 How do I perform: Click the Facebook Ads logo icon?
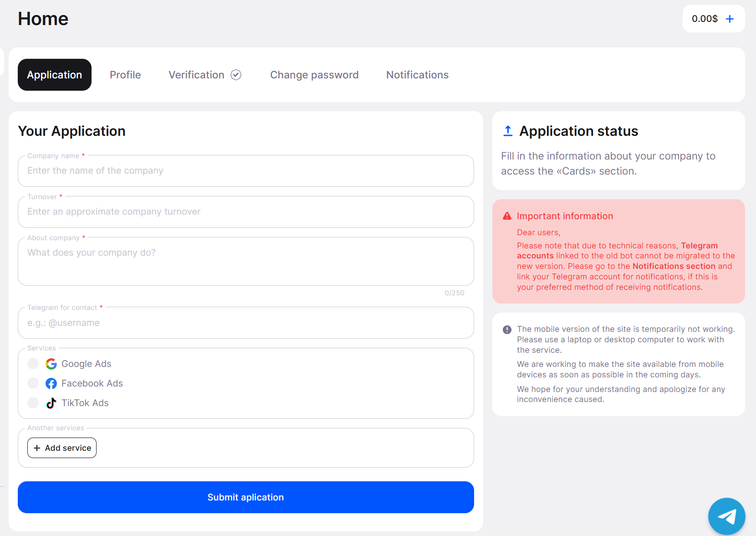(x=51, y=383)
